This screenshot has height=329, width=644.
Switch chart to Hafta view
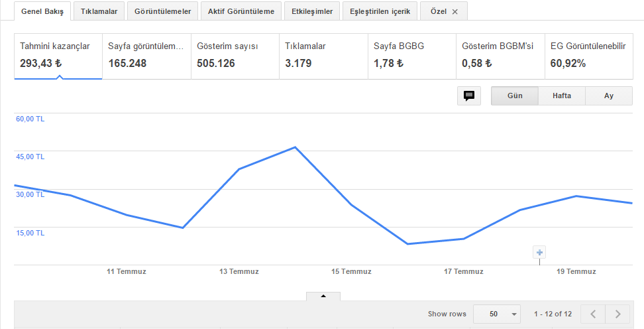[561, 96]
